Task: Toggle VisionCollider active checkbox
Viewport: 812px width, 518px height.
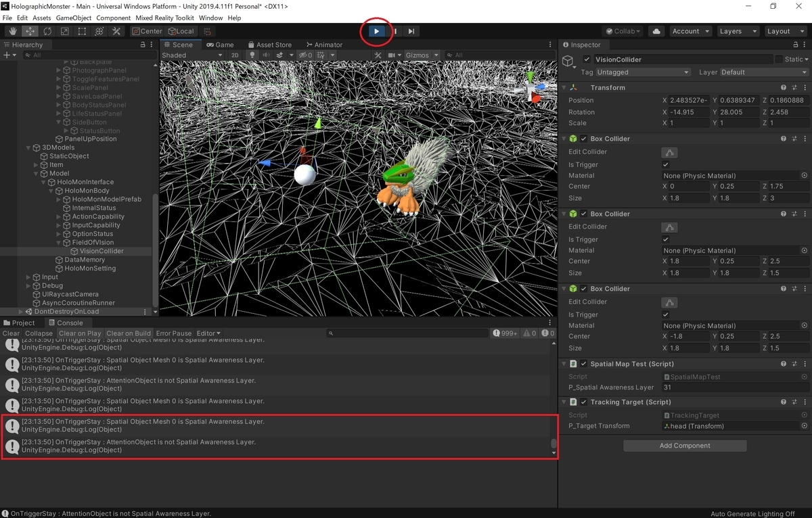Action: (x=587, y=60)
